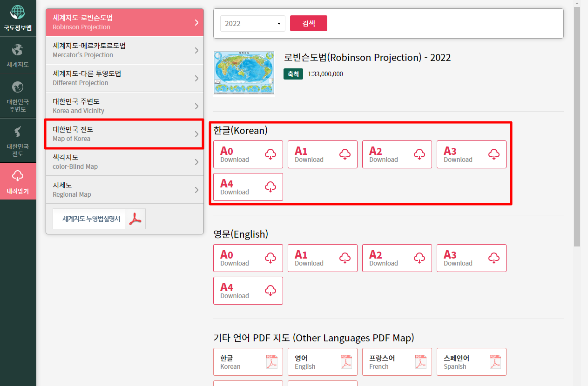Open the 대한민국 주변도 sidebar icon

[x=18, y=87]
